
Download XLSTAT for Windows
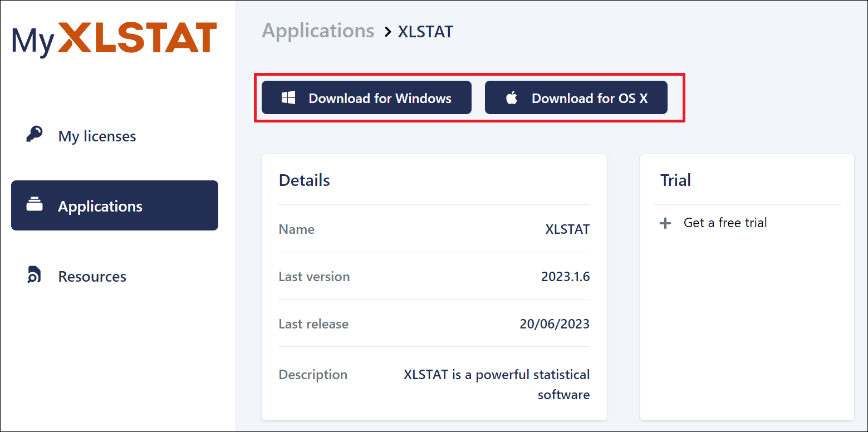click(366, 98)
